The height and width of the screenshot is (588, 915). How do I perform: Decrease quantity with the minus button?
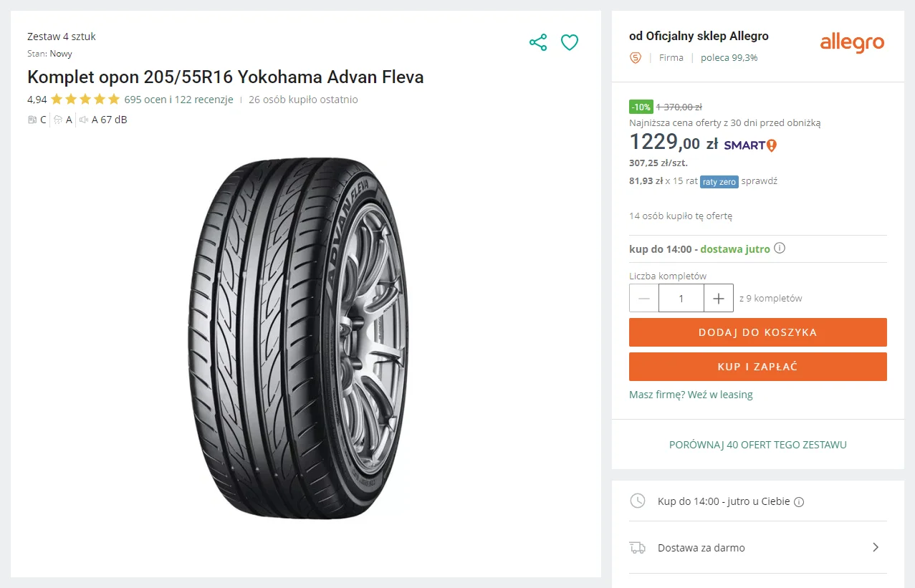pyautogui.click(x=643, y=298)
